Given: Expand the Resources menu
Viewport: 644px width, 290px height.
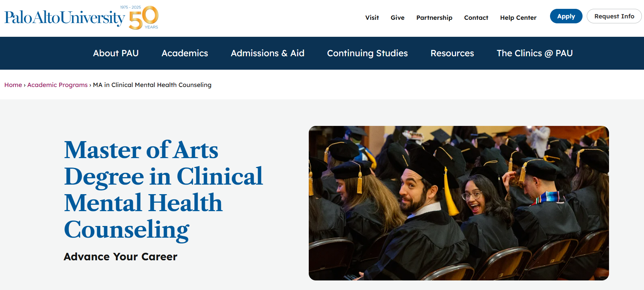Looking at the screenshot, I should [x=452, y=53].
